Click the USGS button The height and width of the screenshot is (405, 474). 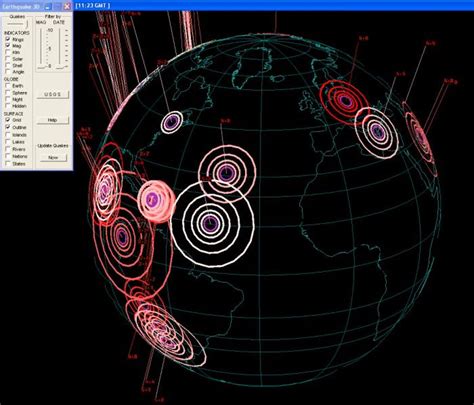pos(53,94)
